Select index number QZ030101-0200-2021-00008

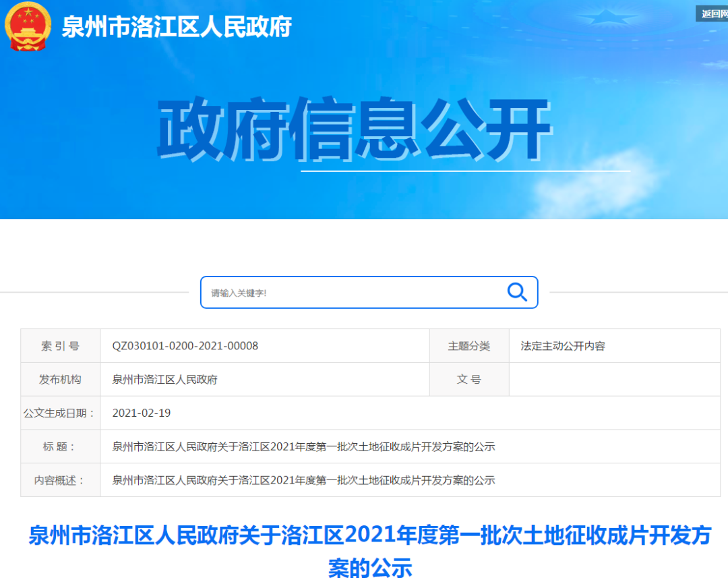click(185, 346)
